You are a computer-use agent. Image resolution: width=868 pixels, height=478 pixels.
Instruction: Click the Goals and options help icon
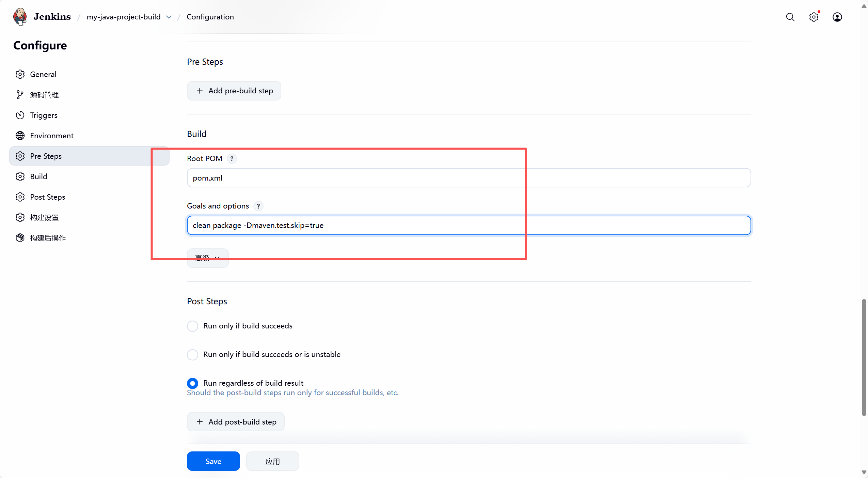pos(258,206)
